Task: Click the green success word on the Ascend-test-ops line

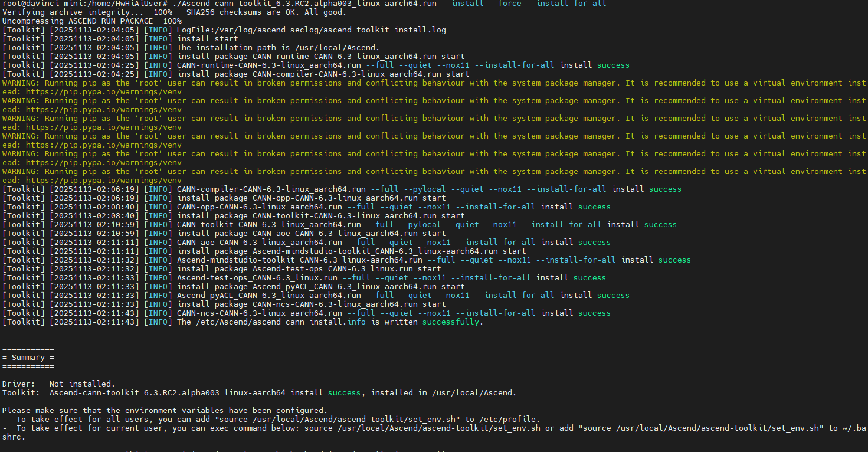Action: (589, 277)
